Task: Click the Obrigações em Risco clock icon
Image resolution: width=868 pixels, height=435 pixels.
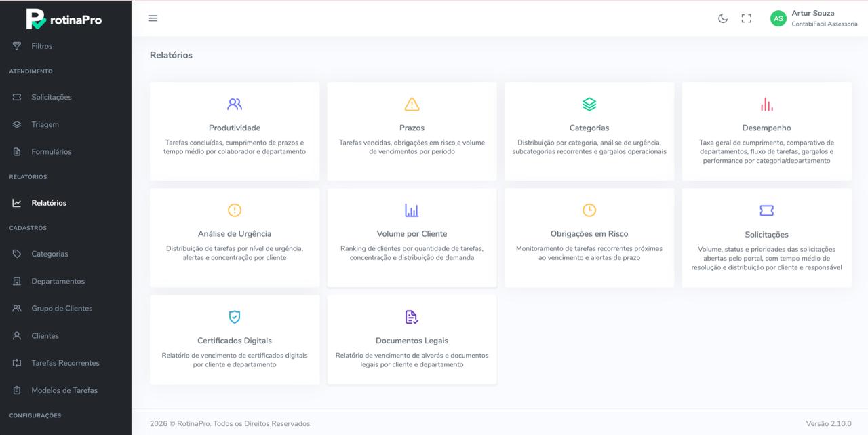Action: 589,210
